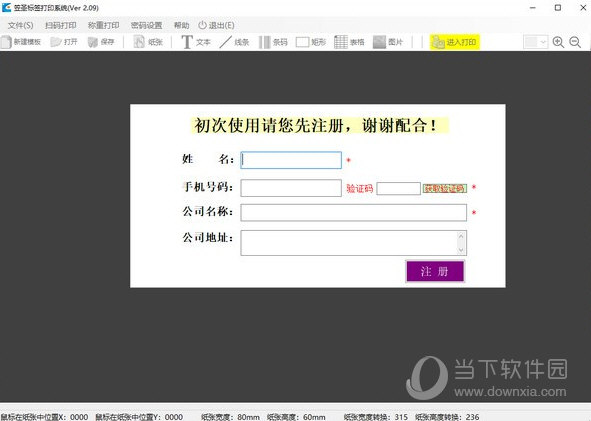Click the 新建模板 new template icon
The width and height of the screenshot is (591, 421).
[21, 42]
